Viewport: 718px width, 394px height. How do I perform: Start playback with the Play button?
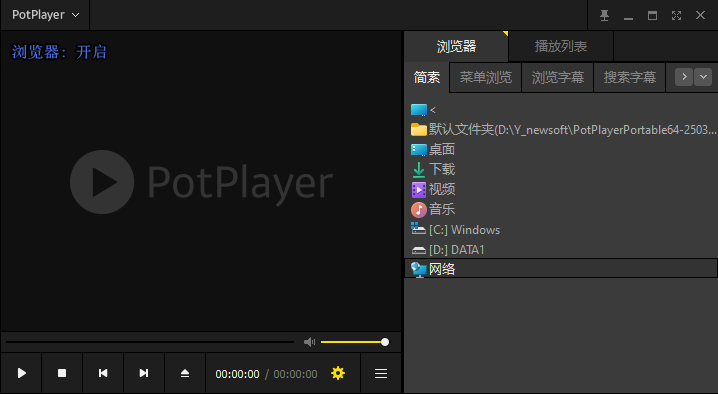coord(22,373)
